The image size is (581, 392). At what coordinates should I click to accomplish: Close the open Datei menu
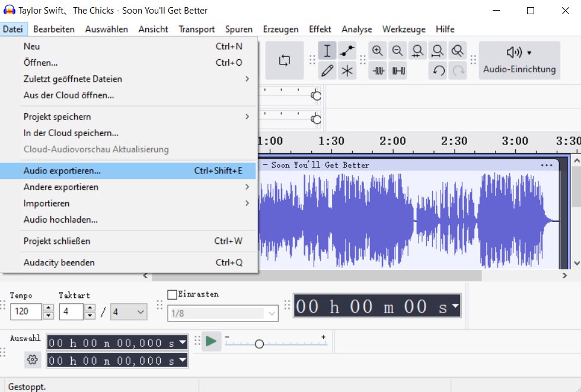pos(13,29)
